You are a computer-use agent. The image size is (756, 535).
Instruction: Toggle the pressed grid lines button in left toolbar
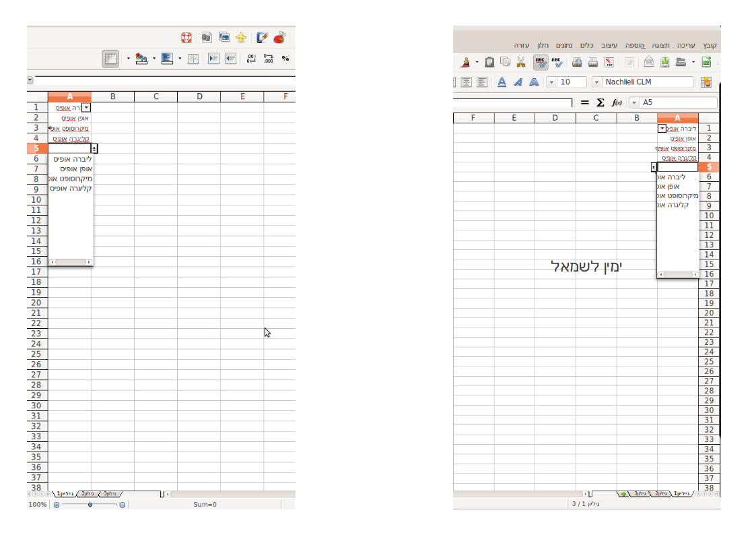[x=110, y=59]
